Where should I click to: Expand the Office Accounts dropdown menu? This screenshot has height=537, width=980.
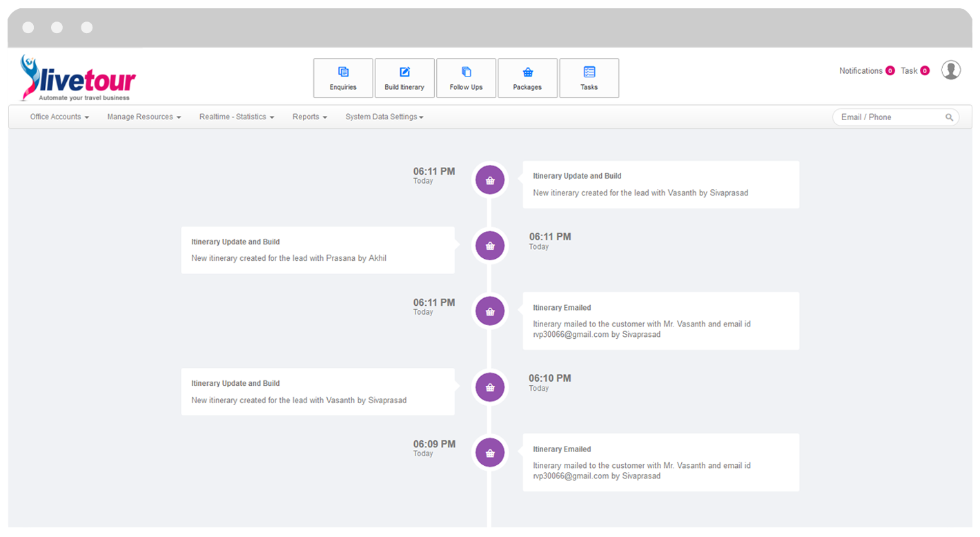click(x=59, y=117)
